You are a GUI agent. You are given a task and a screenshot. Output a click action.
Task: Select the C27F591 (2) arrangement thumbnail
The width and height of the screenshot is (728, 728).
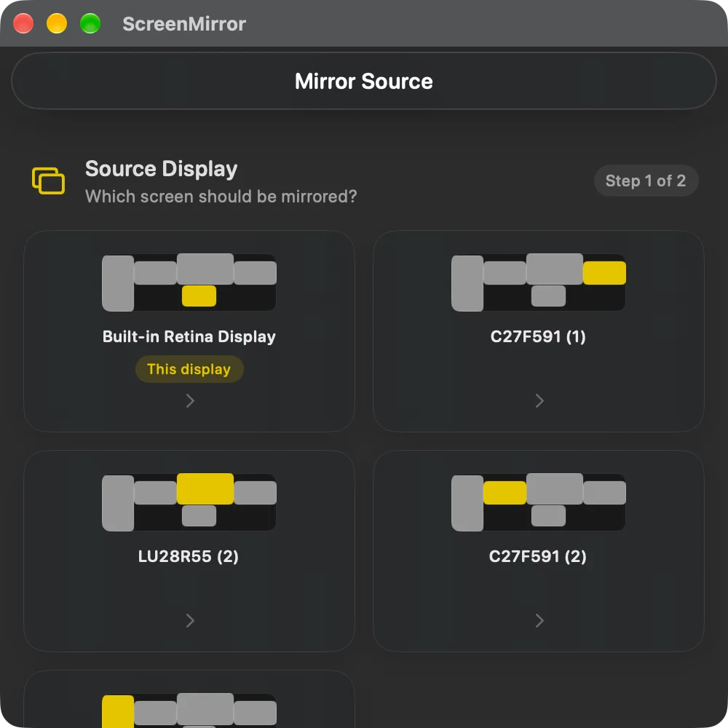coord(539,502)
